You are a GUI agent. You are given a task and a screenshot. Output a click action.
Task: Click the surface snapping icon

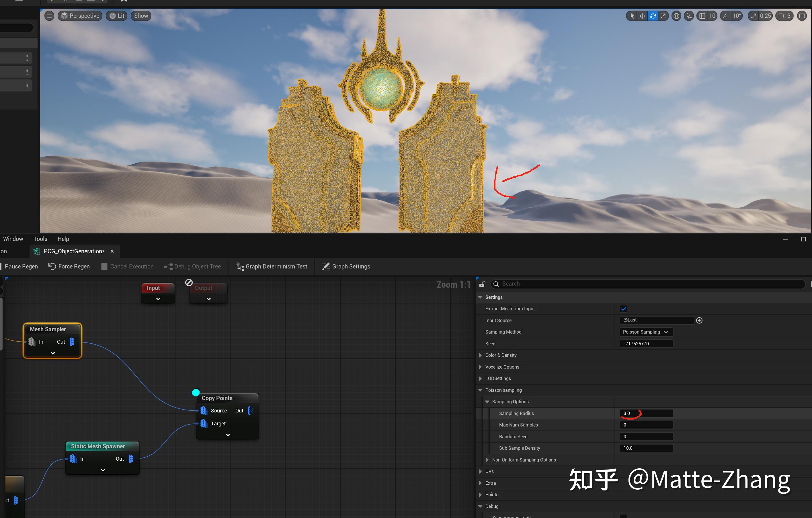(x=689, y=16)
